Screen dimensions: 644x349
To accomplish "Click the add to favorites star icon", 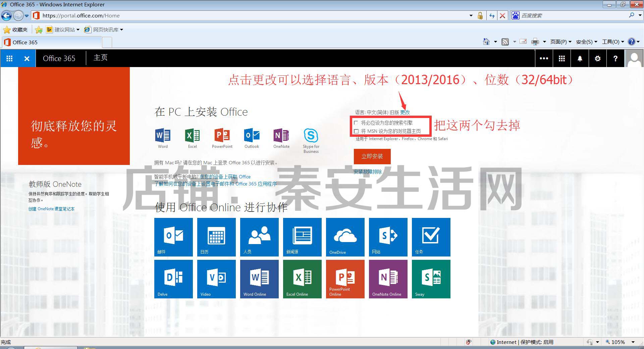I will pos(39,30).
